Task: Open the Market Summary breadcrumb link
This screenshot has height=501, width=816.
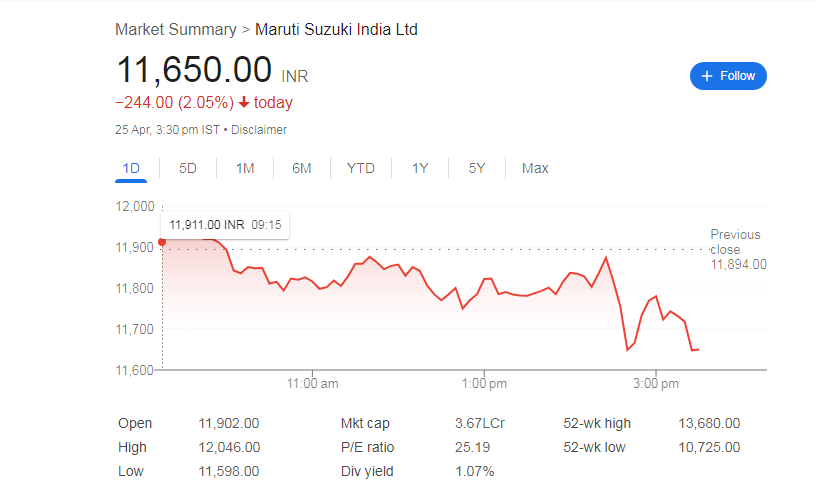Action: [176, 30]
